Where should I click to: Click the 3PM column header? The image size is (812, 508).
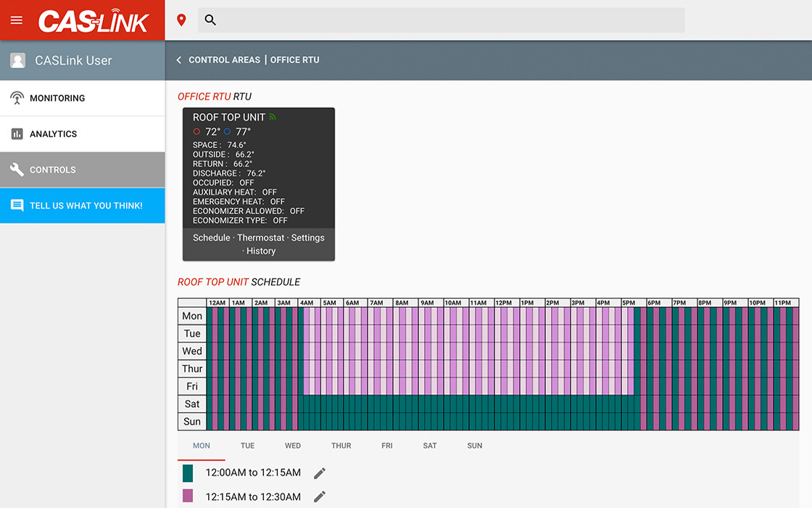pos(582,303)
